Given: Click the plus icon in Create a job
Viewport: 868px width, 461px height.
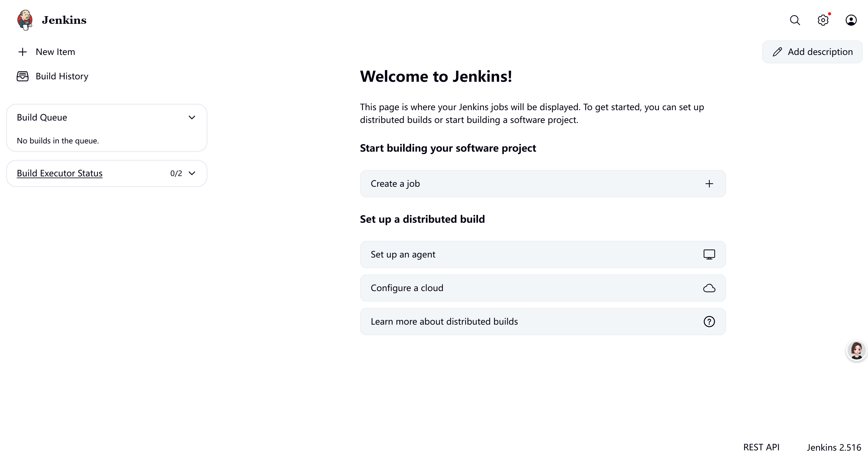Looking at the screenshot, I should [x=709, y=184].
